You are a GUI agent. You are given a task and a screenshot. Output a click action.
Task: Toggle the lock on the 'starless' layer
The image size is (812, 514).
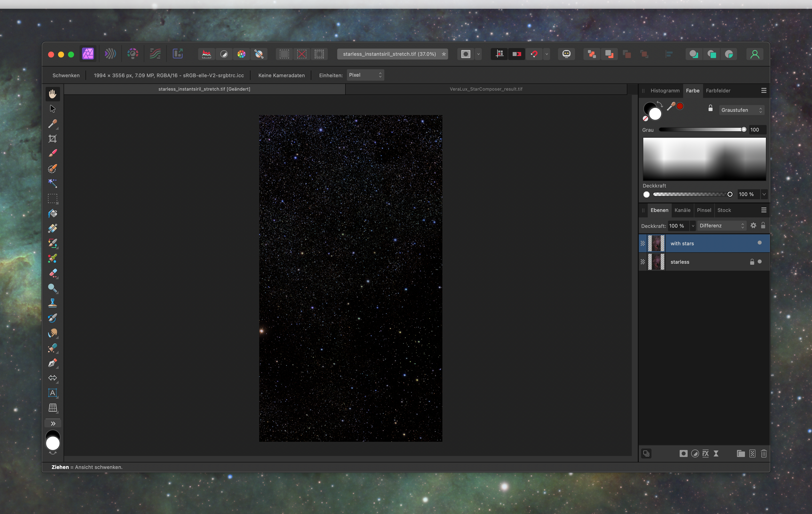pyautogui.click(x=752, y=262)
